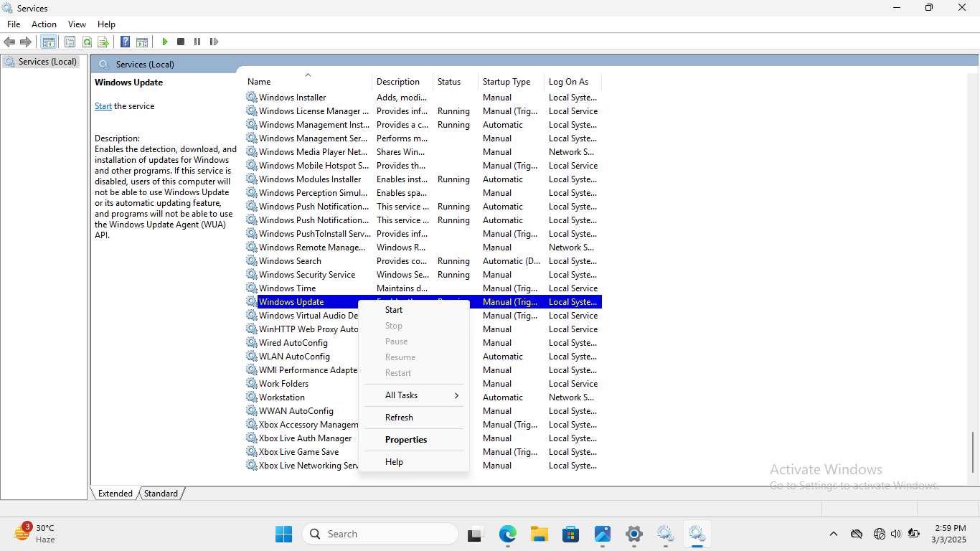Select Start from the context menu
Image resolution: width=980 pixels, height=551 pixels.
tap(393, 309)
